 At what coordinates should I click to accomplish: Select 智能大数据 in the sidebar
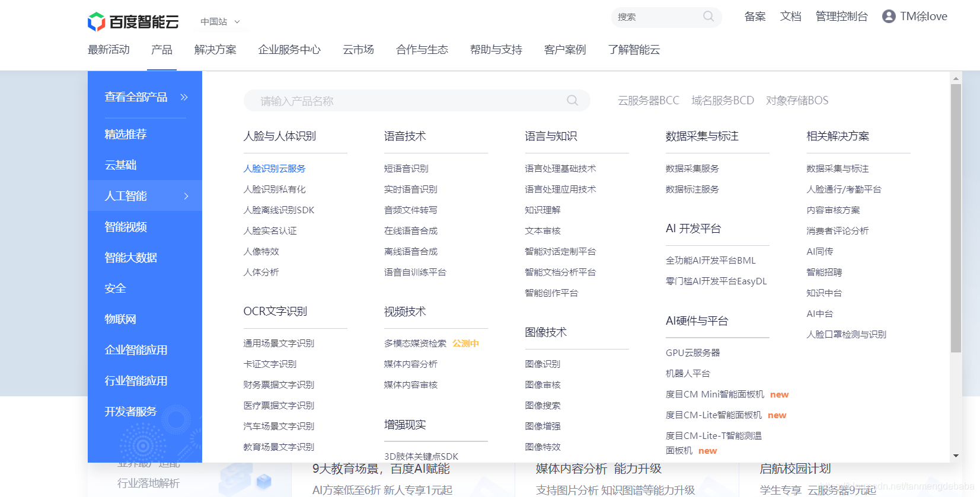tap(131, 258)
